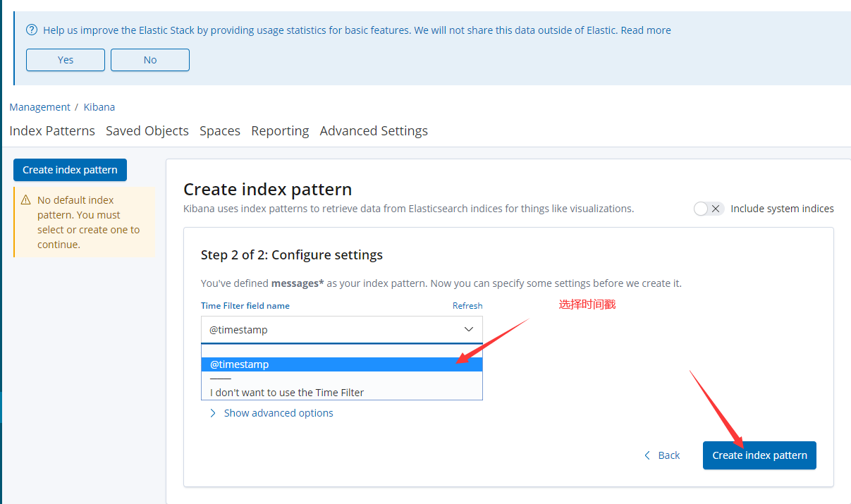The height and width of the screenshot is (504, 851).
Task: Open the Index Patterns tab
Action: coord(52,130)
